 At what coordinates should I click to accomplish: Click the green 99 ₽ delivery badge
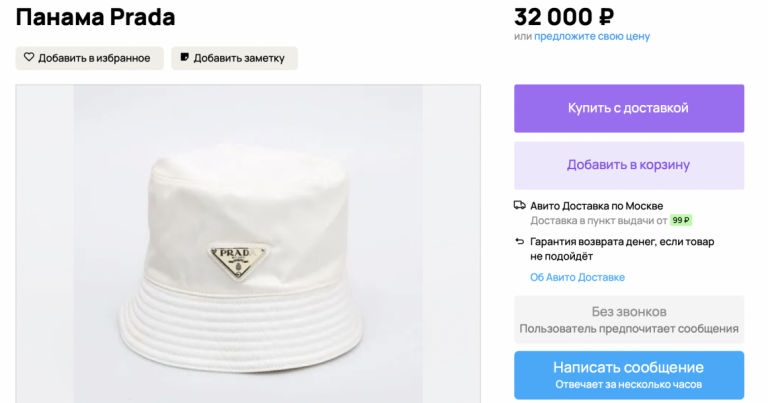(681, 220)
